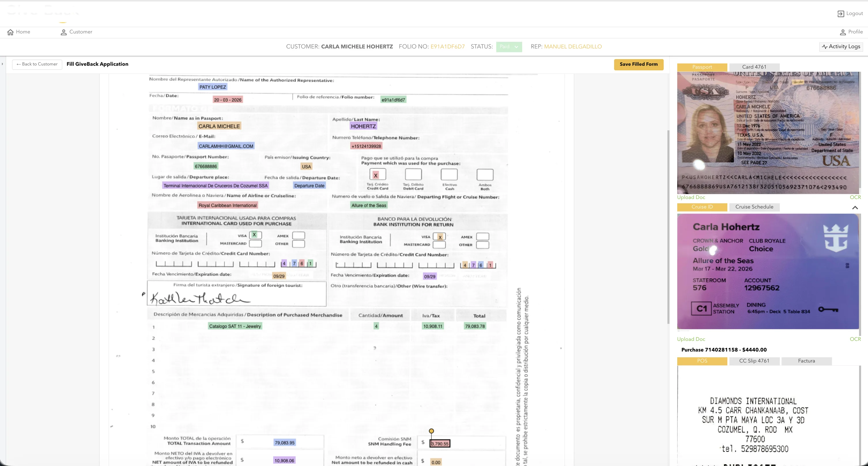Click the Catalogo SAT 11 - Jewelry field

click(x=235, y=326)
